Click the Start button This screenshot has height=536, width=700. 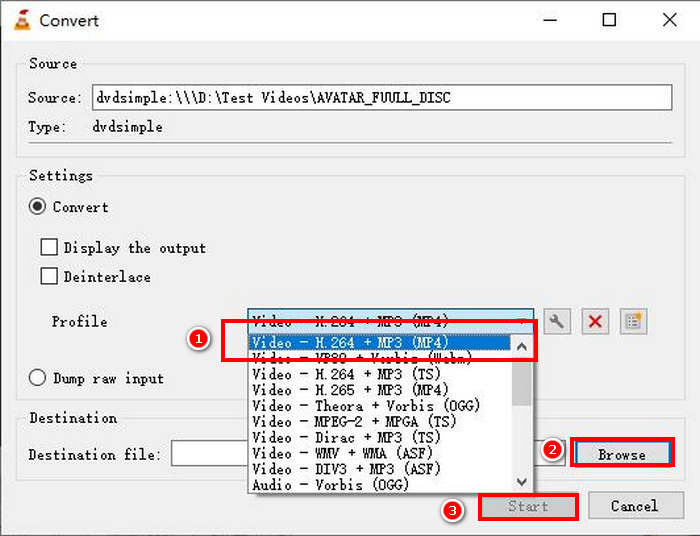528,506
